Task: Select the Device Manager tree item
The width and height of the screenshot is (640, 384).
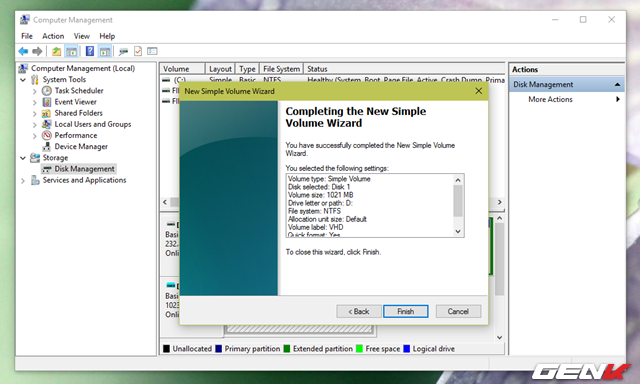Action: [81, 146]
